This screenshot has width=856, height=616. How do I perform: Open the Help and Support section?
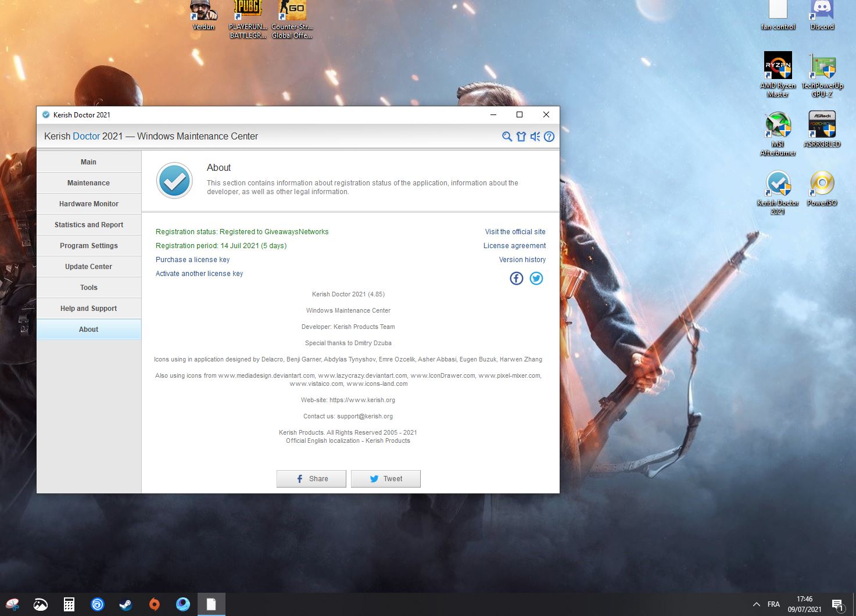tap(89, 309)
